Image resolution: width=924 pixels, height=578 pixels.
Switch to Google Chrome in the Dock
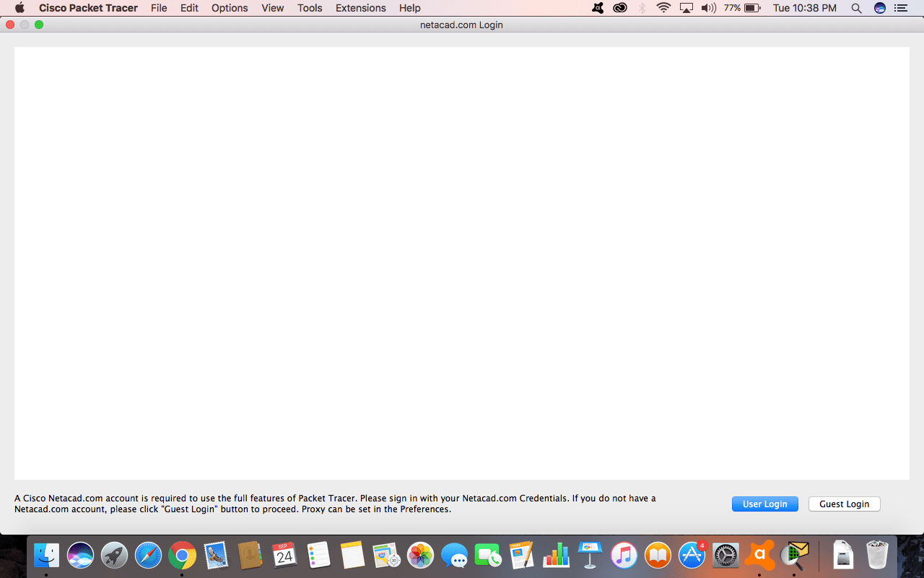[x=182, y=555]
